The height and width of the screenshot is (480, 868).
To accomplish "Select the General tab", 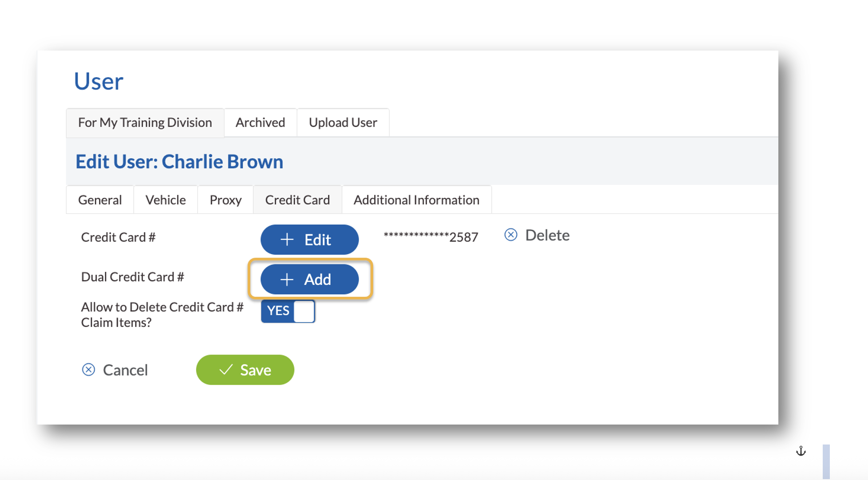I will click(99, 200).
